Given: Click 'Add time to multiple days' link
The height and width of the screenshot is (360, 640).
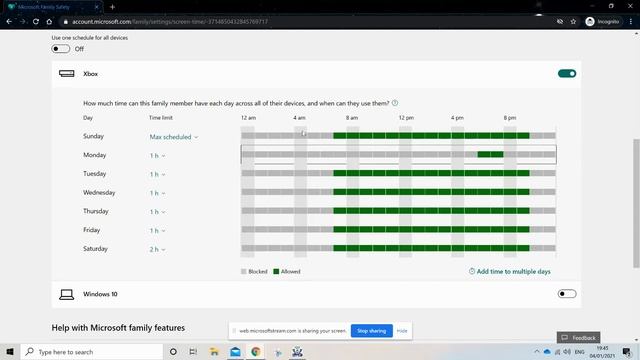Looking at the screenshot, I should [510, 271].
